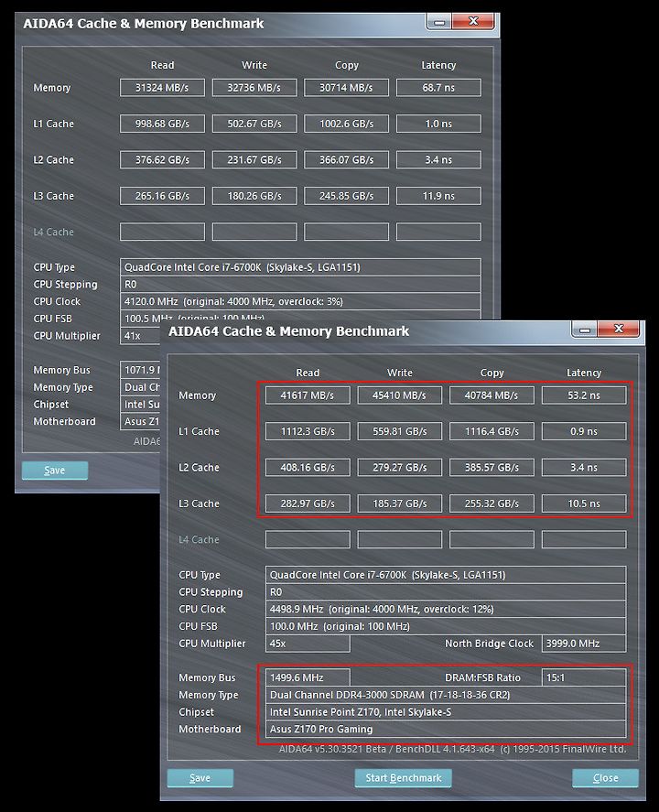This screenshot has width=659, height=812.
Task: Select L2 Cache Copy 385.57 GB/s
Action: [492, 468]
